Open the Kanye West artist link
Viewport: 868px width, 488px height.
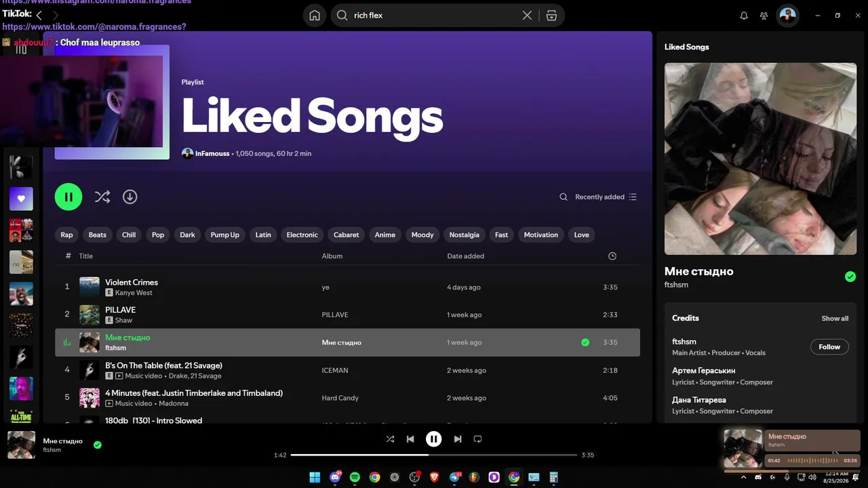click(x=134, y=293)
